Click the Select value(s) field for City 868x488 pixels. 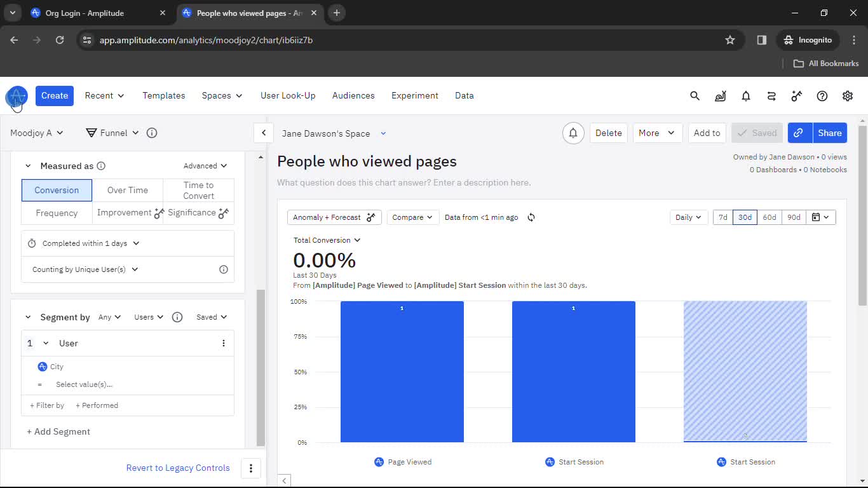(84, 384)
